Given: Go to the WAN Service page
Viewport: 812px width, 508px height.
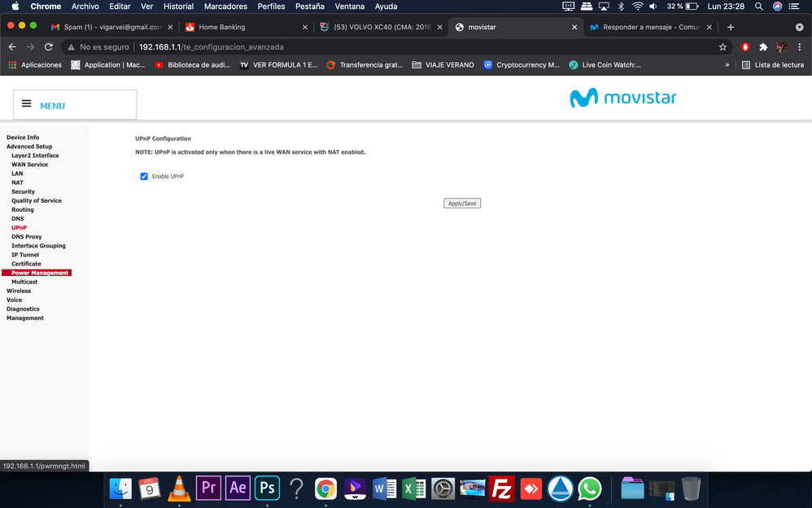Looking at the screenshot, I should click(29, 164).
